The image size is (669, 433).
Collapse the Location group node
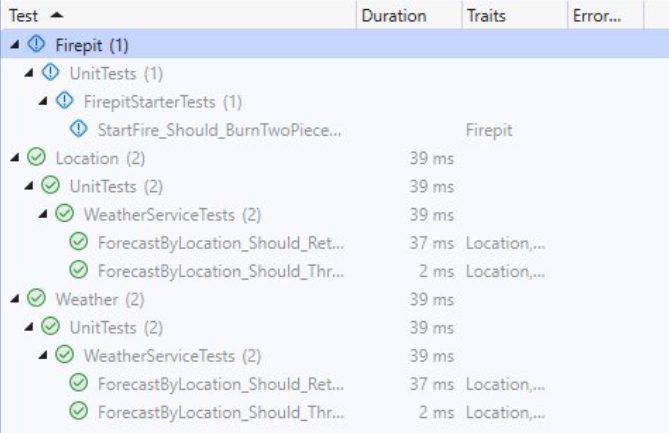coord(14,157)
